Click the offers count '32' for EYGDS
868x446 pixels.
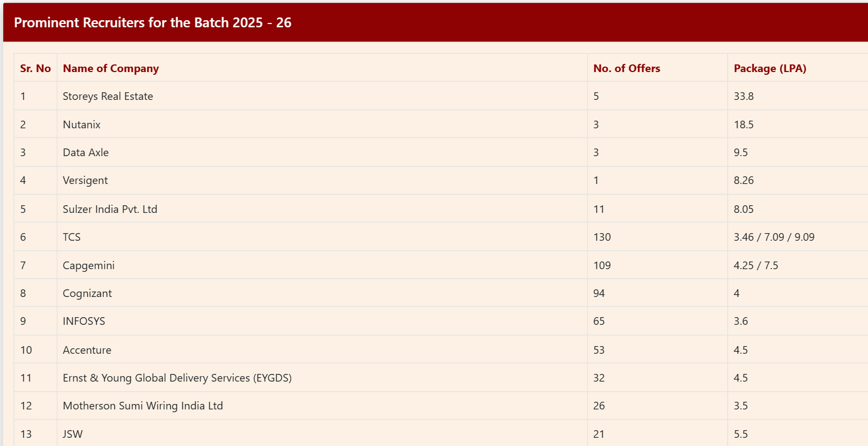(599, 378)
